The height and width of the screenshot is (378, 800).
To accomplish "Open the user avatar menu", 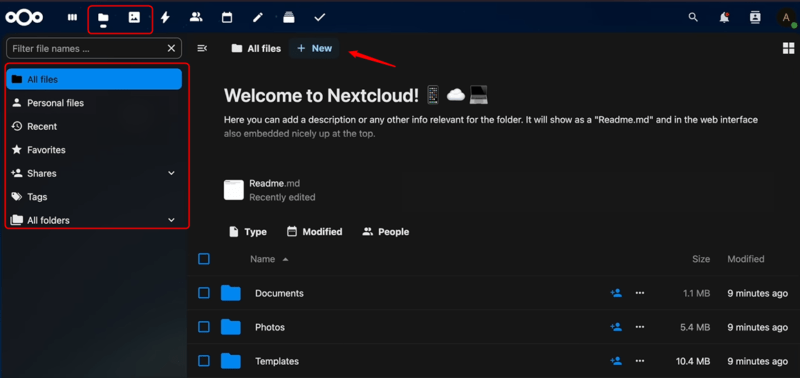I will click(786, 18).
